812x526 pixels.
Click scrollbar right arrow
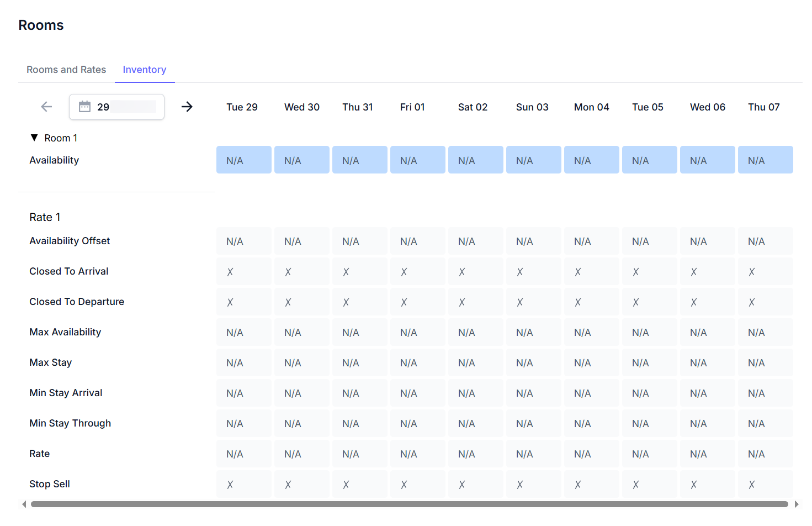click(x=797, y=504)
